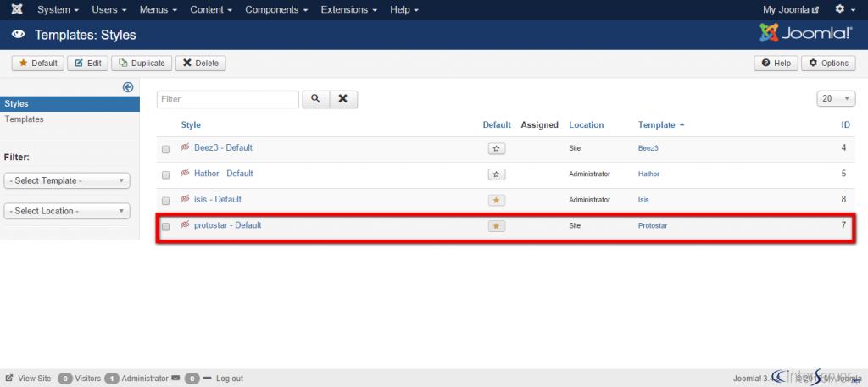Check the Hathor - Default row checkbox
Screen dimensions: 868x387
pos(165,174)
